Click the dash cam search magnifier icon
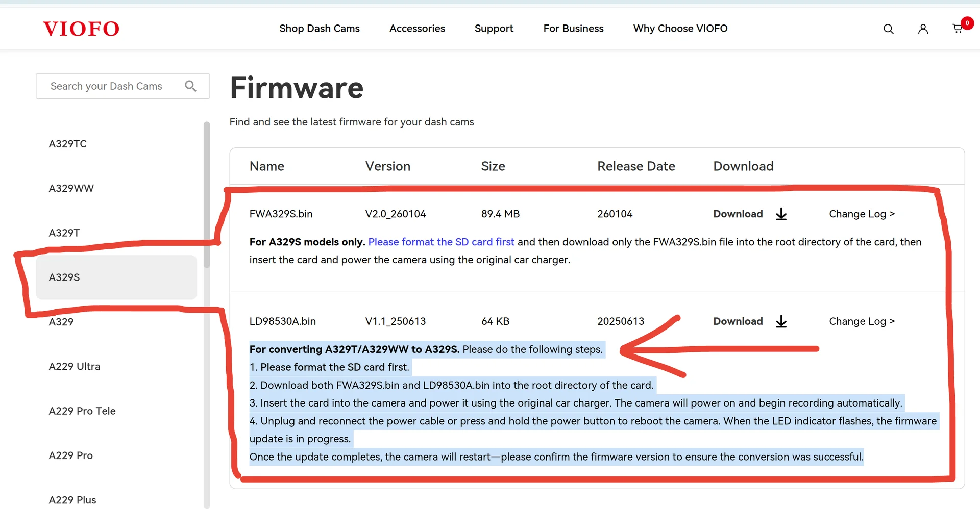The width and height of the screenshot is (980, 532). 190,86
